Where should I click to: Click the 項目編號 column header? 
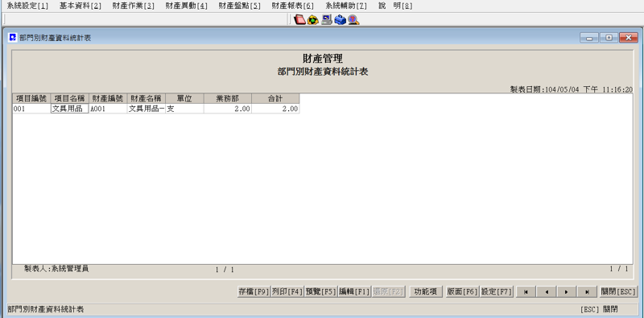31,98
